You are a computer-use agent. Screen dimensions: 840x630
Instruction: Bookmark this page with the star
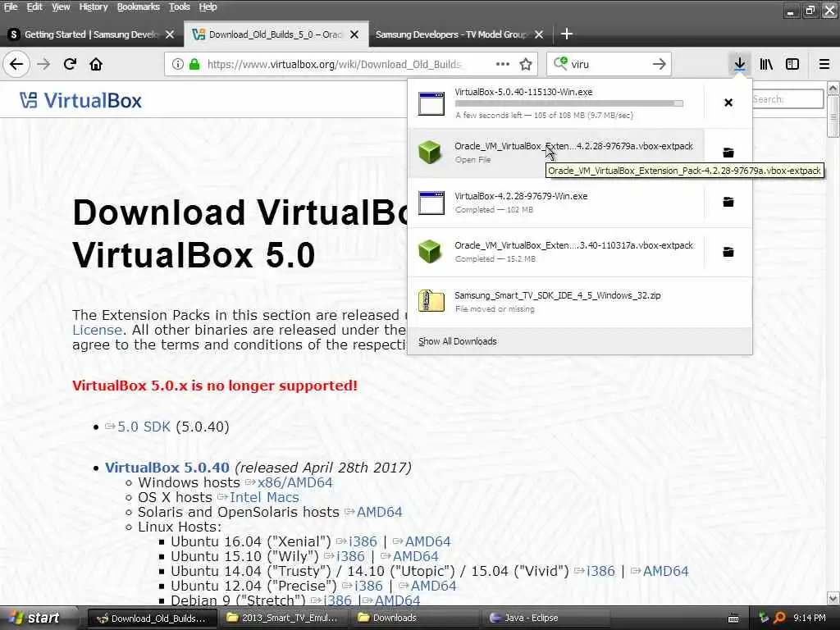pos(526,64)
